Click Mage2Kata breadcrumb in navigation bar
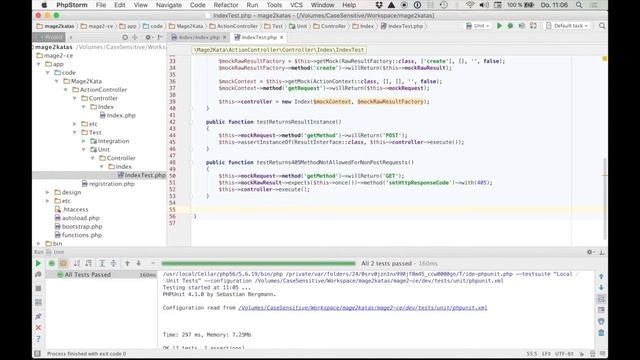 click(x=186, y=26)
